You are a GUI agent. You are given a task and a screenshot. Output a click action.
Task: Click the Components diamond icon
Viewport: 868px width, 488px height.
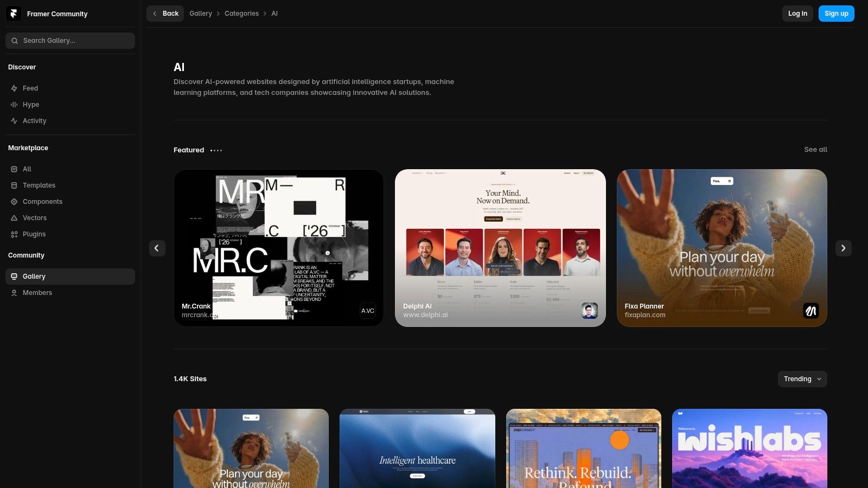coord(14,202)
